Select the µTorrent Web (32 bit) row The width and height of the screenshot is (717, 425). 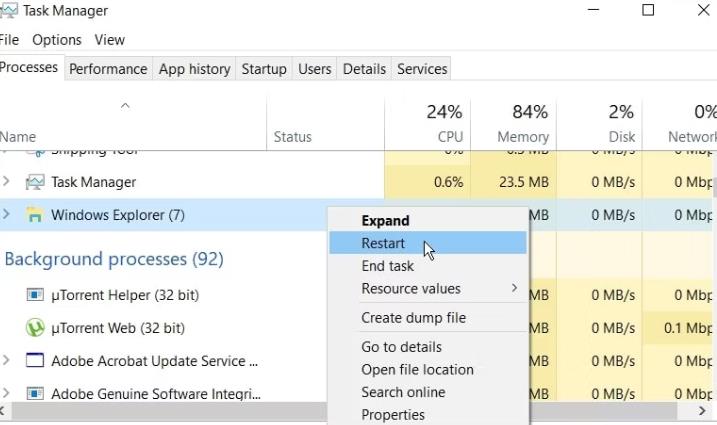tap(164, 328)
